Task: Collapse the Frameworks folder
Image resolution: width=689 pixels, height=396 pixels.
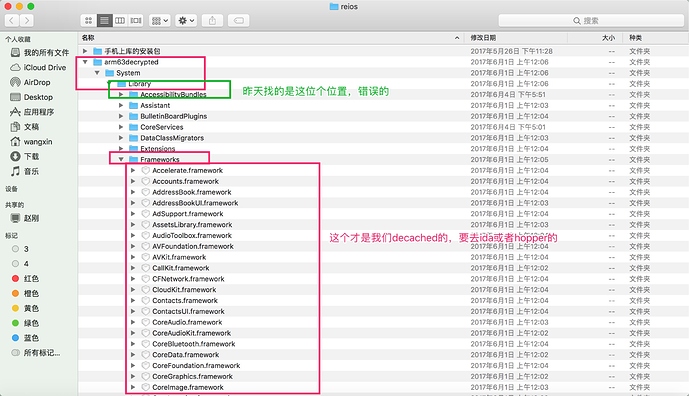Action: (121, 160)
